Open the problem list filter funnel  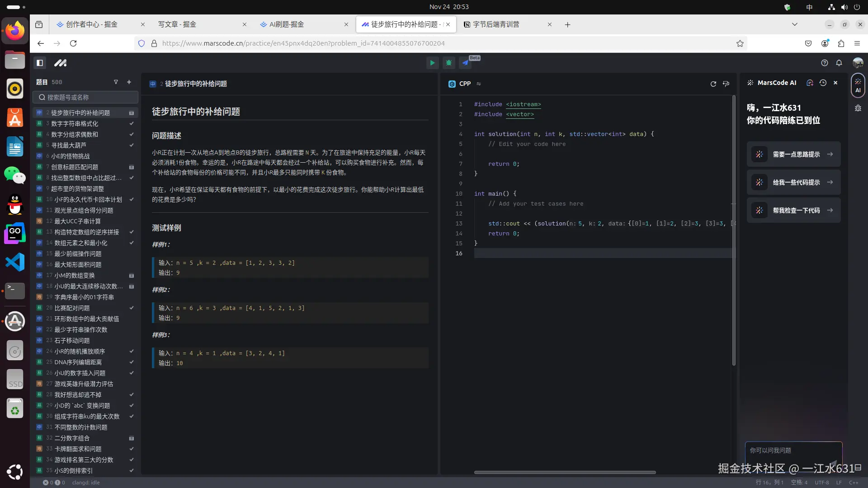116,82
